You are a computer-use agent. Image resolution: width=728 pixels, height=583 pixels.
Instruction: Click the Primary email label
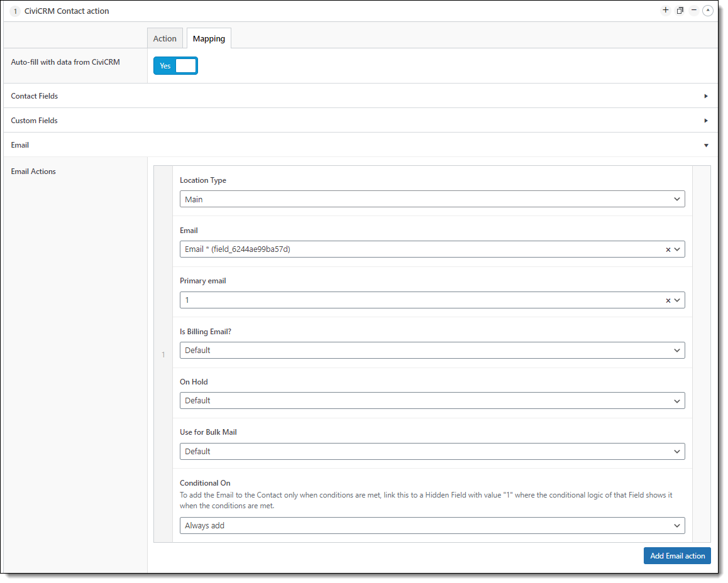point(203,281)
